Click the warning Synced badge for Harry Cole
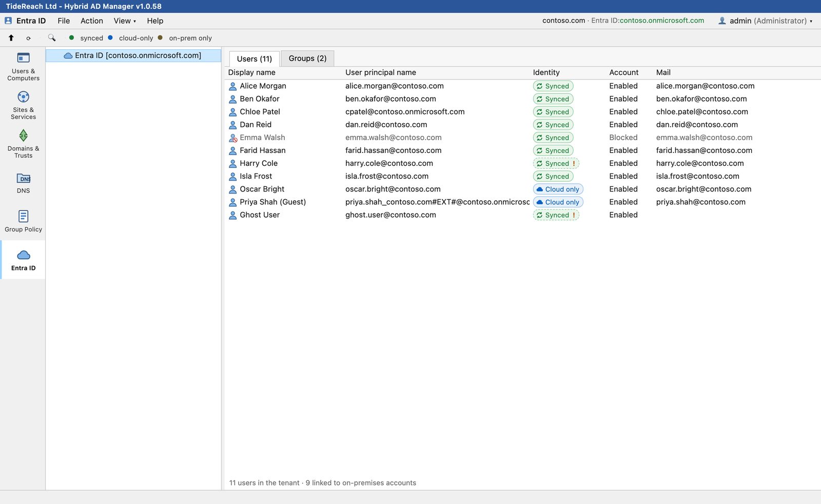This screenshot has height=504, width=821. coord(556,163)
